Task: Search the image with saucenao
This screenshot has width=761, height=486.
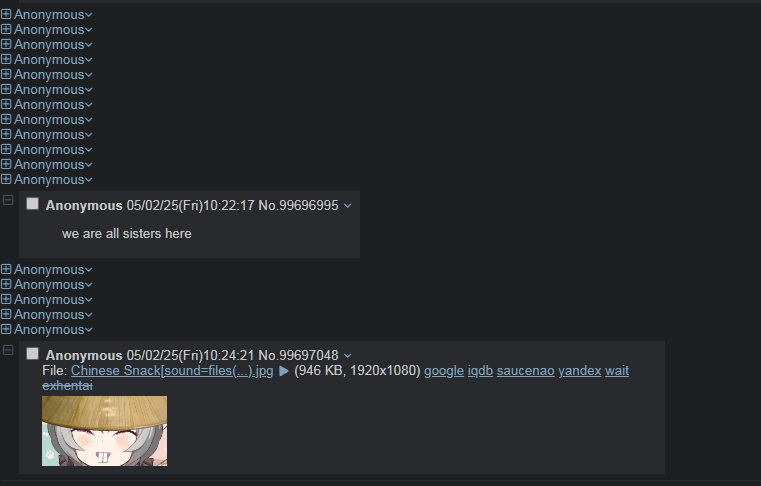Action: coord(526,371)
